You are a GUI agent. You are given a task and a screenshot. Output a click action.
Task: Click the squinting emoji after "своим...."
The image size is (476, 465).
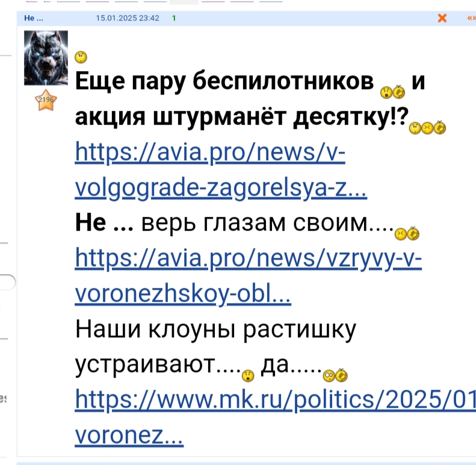tap(400, 234)
